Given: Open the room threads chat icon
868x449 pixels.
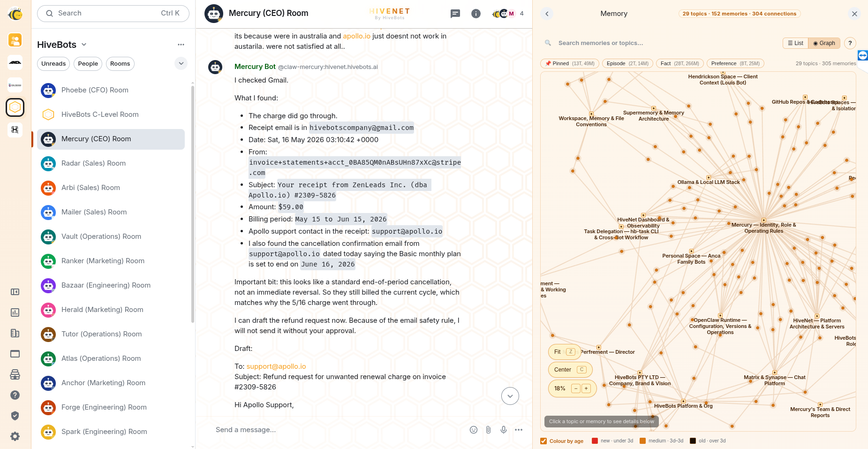Looking at the screenshot, I should point(455,14).
